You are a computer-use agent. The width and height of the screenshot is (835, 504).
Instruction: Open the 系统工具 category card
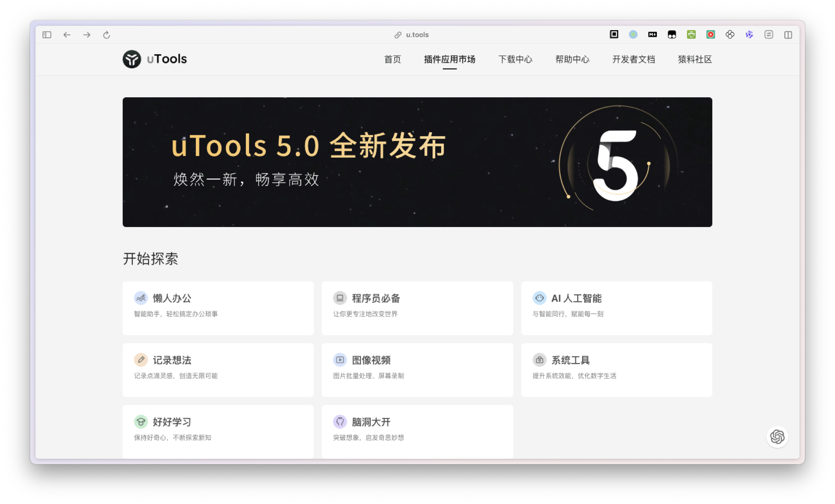[616, 370]
